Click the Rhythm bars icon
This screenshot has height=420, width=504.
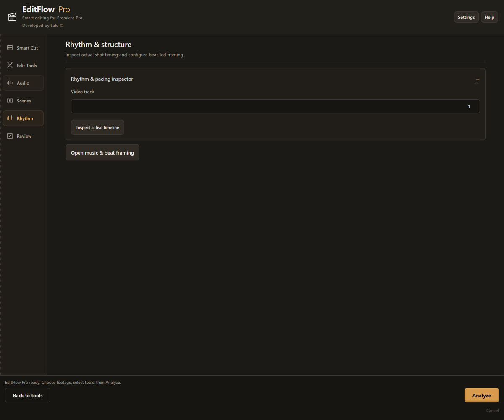[x=10, y=118]
